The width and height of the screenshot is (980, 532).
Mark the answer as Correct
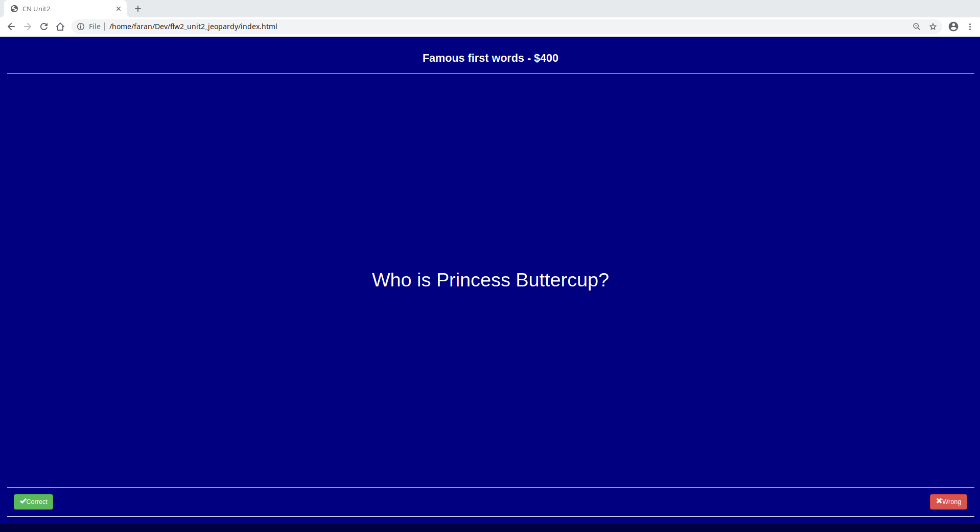click(33, 502)
